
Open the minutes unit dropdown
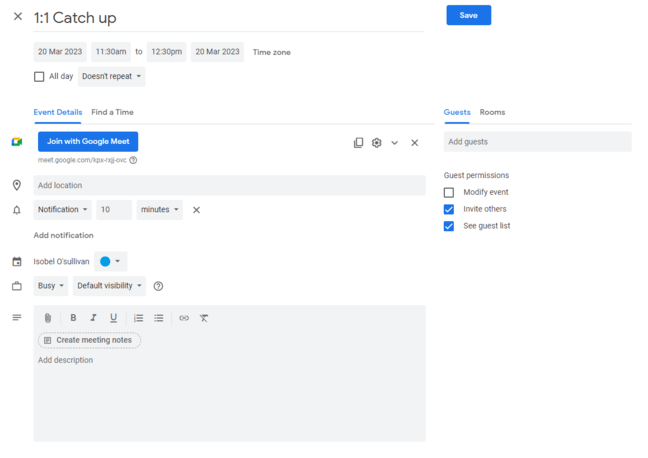pos(160,210)
